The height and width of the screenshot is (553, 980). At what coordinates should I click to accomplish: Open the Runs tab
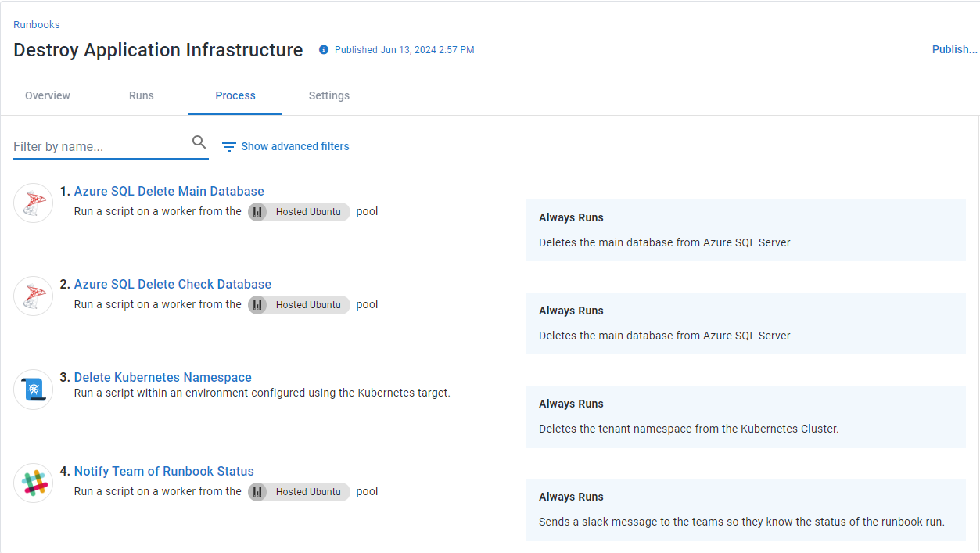click(x=141, y=95)
